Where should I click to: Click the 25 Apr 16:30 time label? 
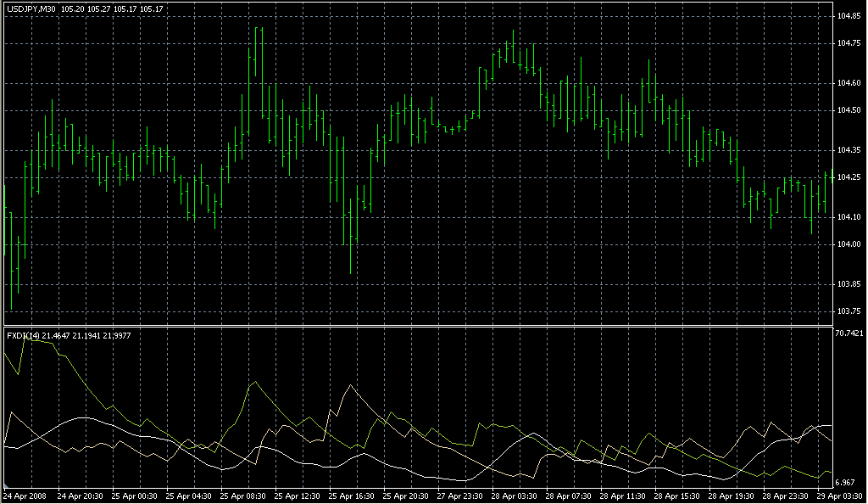[351, 496]
